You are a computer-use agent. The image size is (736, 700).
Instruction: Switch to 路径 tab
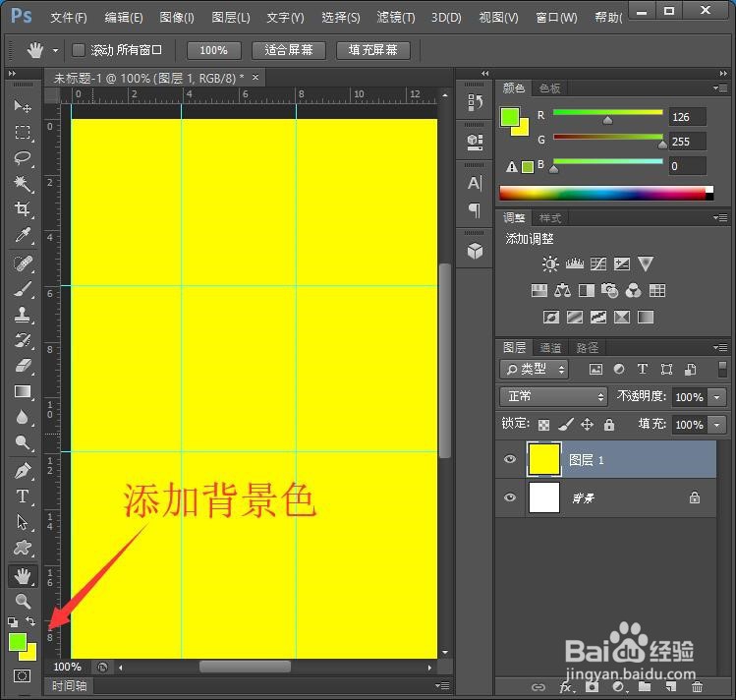pos(587,348)
